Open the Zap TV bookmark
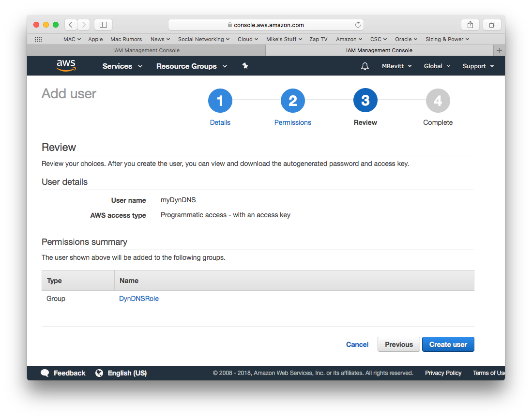Viewport: 532px width, 419px height. [x=318, y=39]
